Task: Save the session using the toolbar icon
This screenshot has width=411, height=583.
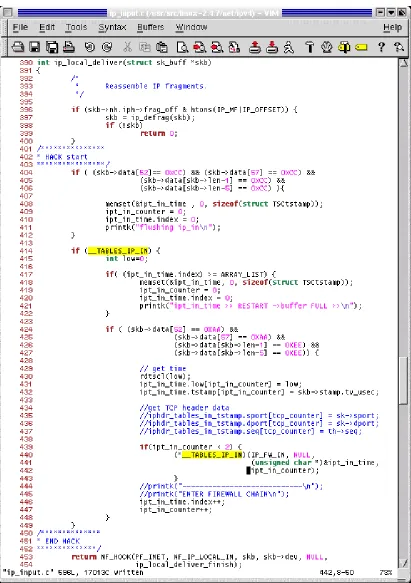Action: [x=272, y=47]
